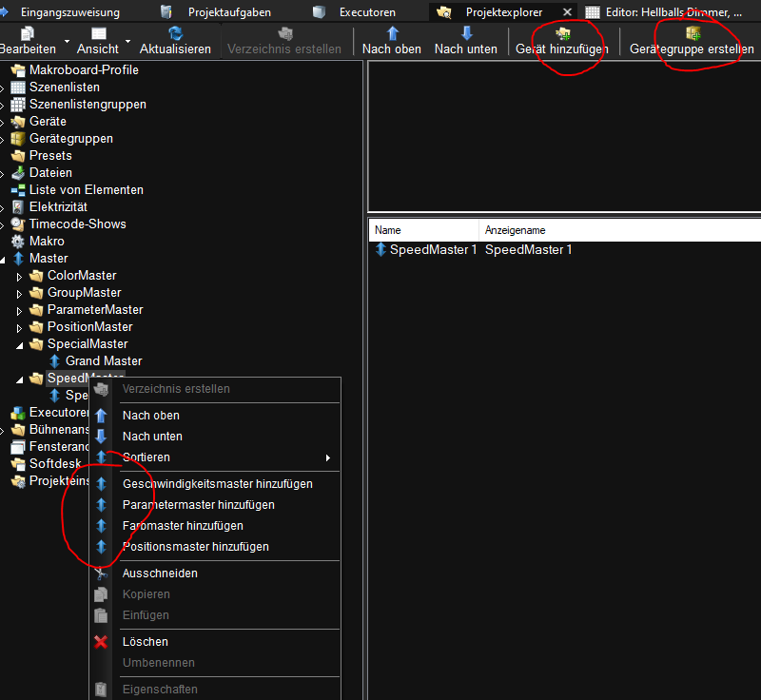Click the Nach unten arrow in toolbar
Image resolution: width=761 pixels, height=700 pixels.
click(466, 33)
